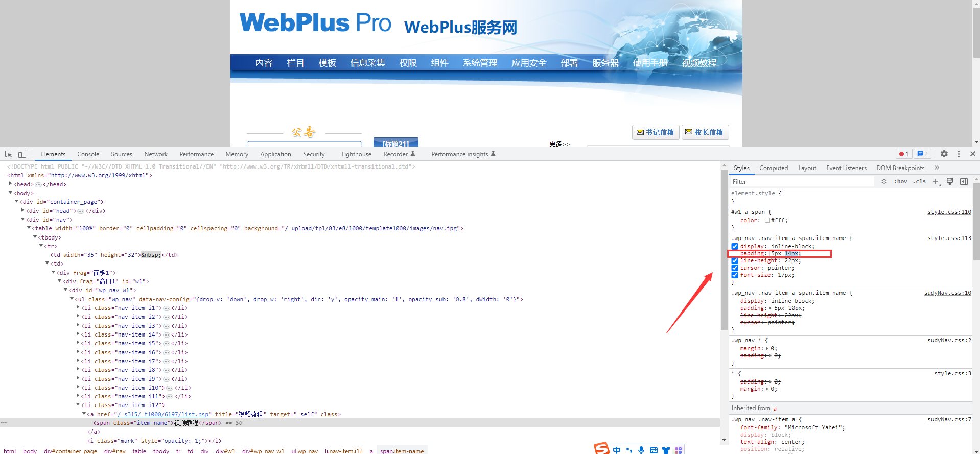Click the red error count badge

(x=904, y=154)
